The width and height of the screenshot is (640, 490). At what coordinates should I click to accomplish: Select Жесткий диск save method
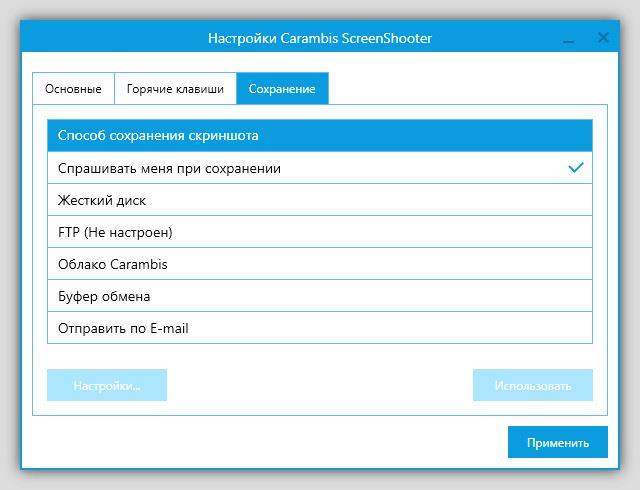(320, 200)
